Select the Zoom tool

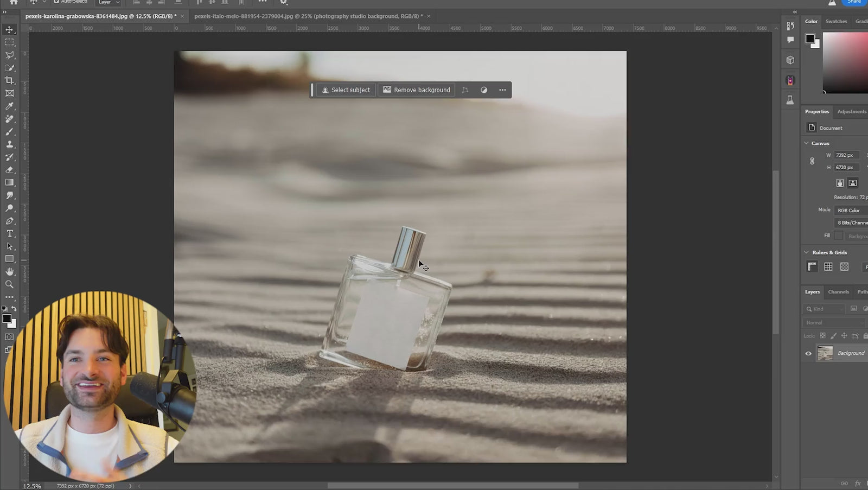(x=9, y=284)
